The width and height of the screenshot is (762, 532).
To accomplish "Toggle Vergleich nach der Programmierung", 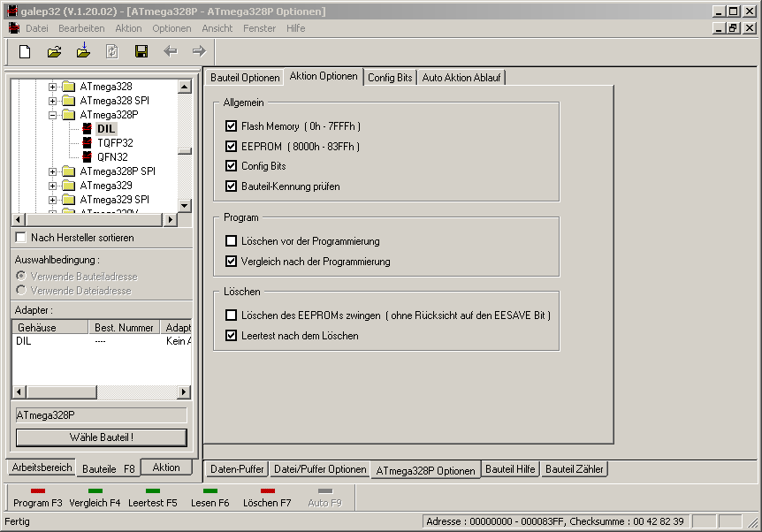I will 232,262.
